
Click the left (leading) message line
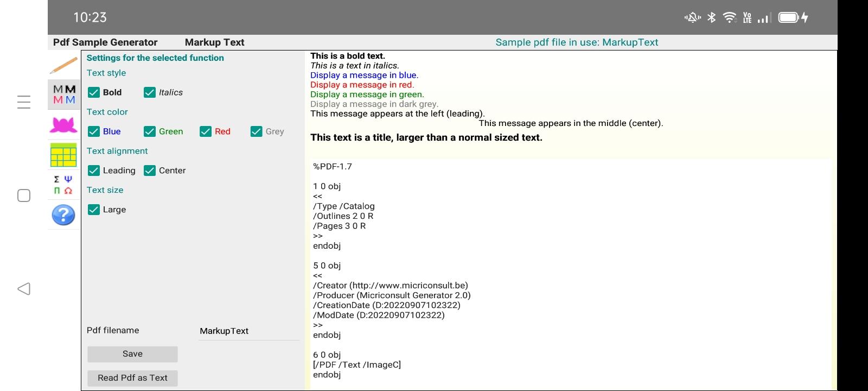[x=398, y=114]
